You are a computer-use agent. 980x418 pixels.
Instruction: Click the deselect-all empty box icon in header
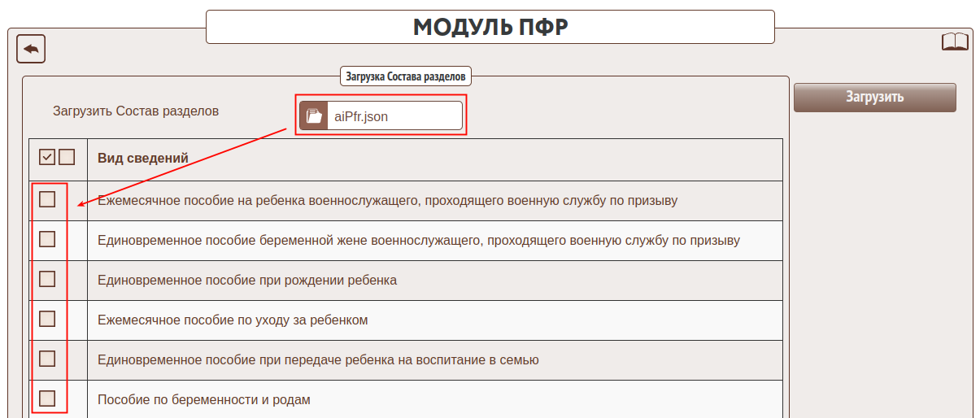(x=67, y=157)
